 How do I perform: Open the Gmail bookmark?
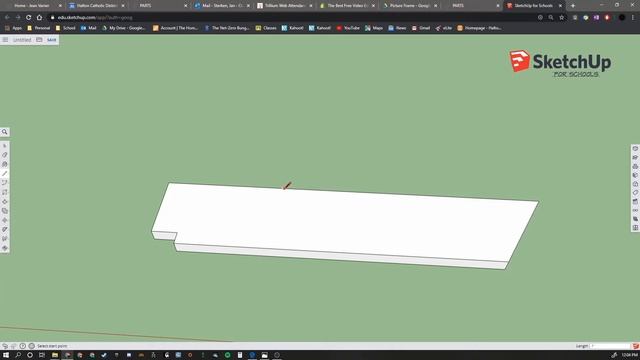tap(421, 28)
